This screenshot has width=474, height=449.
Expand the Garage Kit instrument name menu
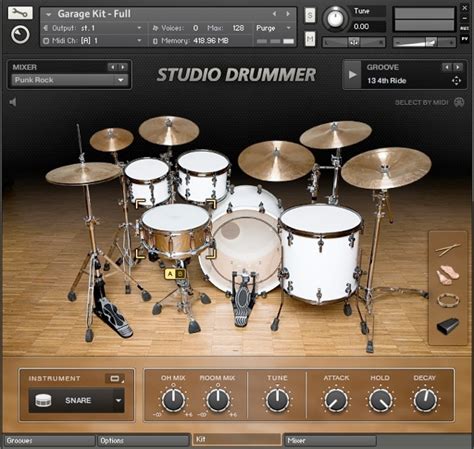[49, 14]
